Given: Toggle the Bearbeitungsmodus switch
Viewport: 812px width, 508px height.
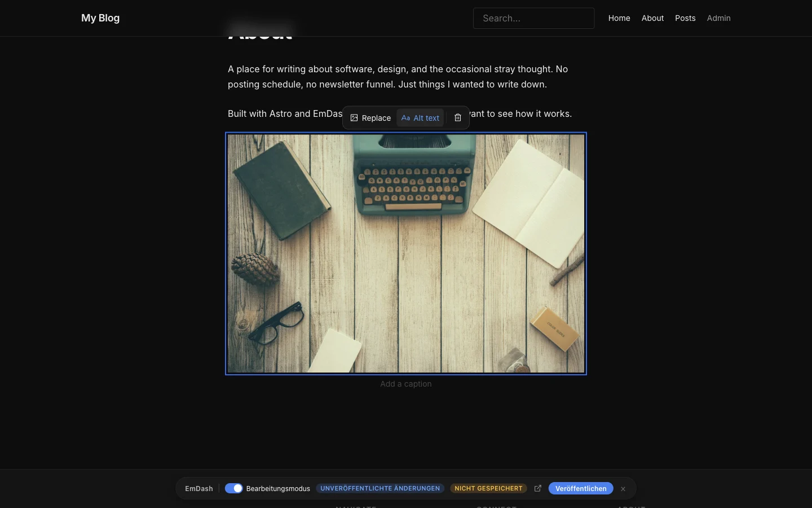Looking at the screenshot, I should point(233,488).
